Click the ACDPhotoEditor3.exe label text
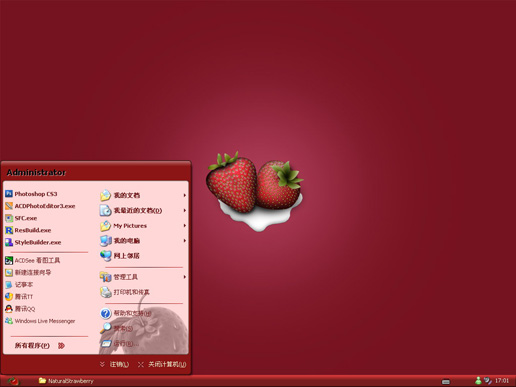516x387 pixels. click(x=45, y=206)
